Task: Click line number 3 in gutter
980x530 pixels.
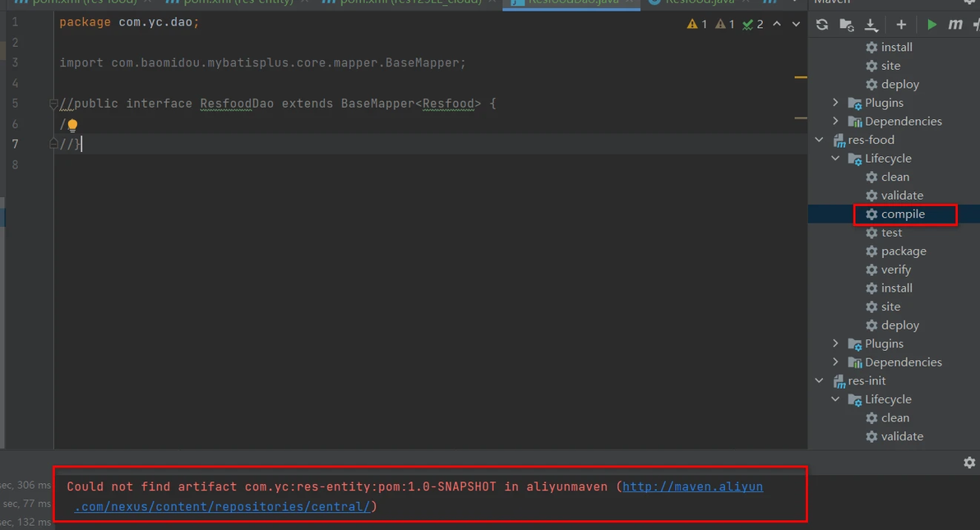Action: coord(15,63)
